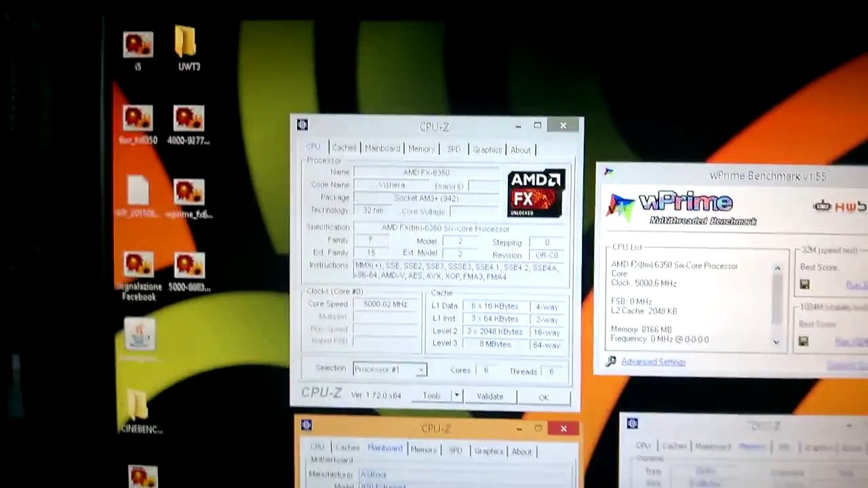Click the L1 Inst value 3 x 64 KBytes

(494, 319)
